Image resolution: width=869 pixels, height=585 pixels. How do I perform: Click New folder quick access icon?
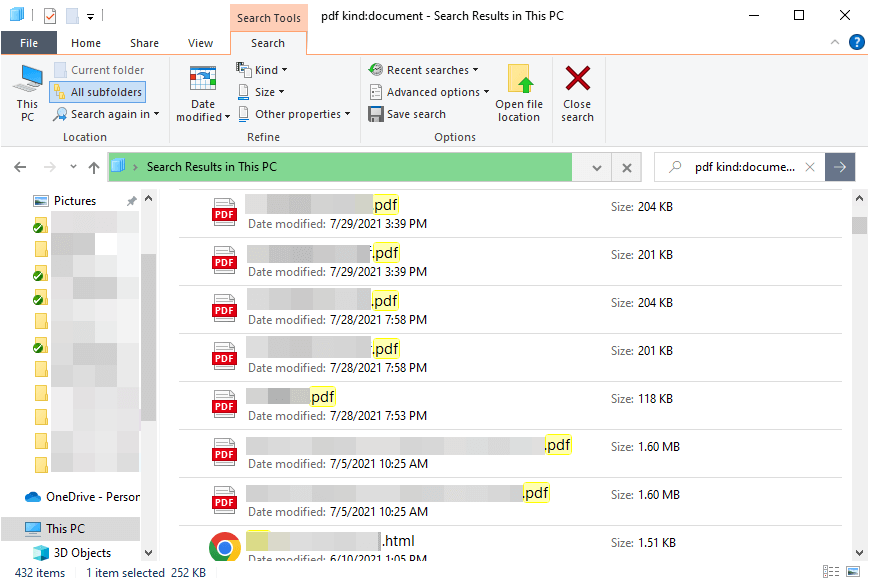coord(73,16)
